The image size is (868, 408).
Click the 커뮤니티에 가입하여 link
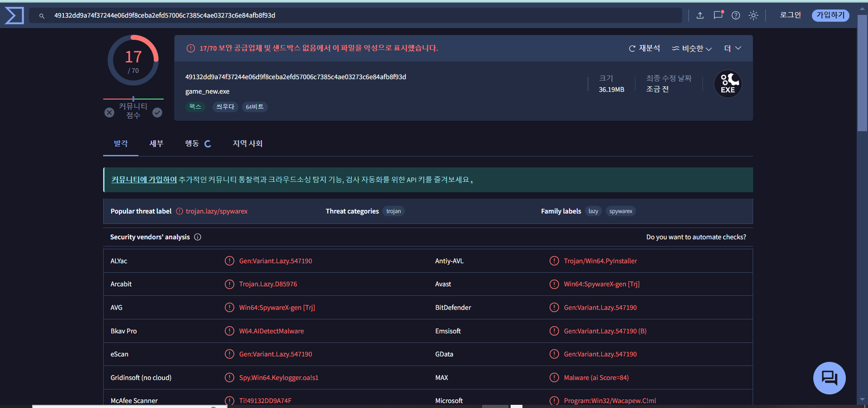[x=144, y=180]
